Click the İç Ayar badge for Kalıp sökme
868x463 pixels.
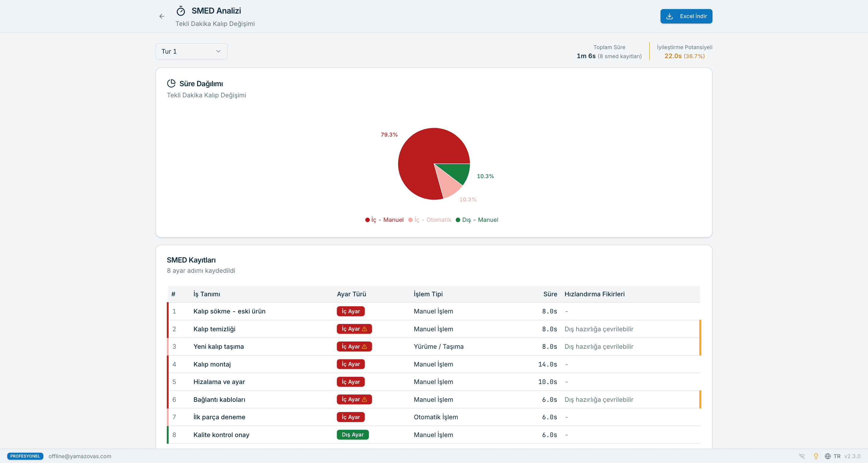351,311
